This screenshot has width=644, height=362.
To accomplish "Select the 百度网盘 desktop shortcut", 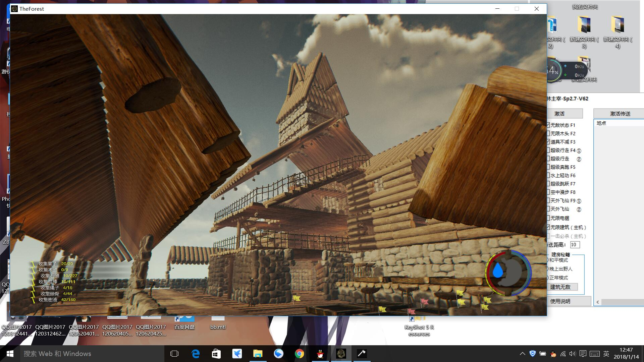I will (184, 323).
